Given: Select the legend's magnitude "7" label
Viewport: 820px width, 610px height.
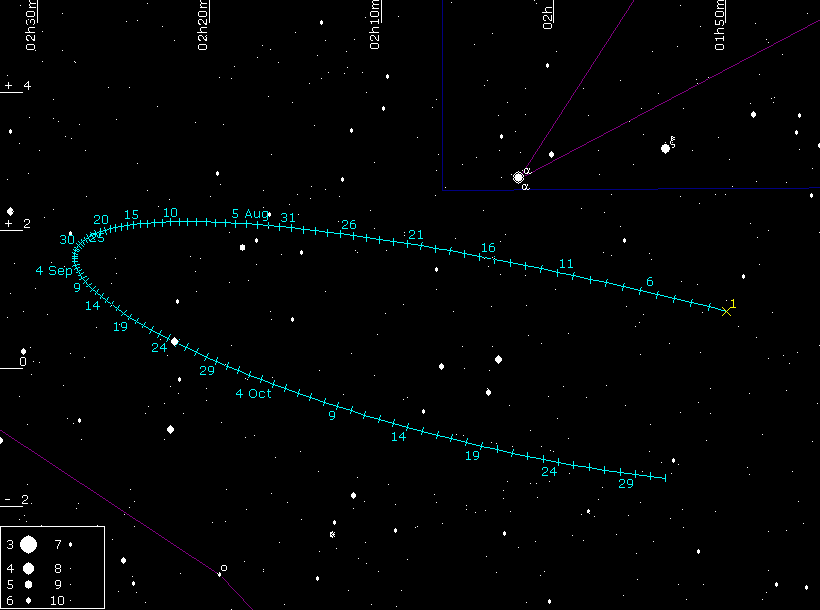Looking at the screenshot, I should (x=58, y=545).
